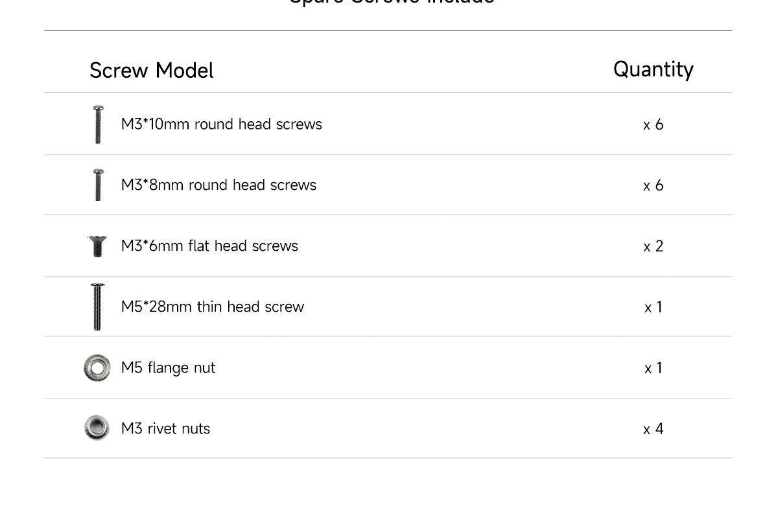The height and width of the screenshot is (532, 778).
Task: Click the M3*6mm flat head screw image
Action: tap(97, 246)
